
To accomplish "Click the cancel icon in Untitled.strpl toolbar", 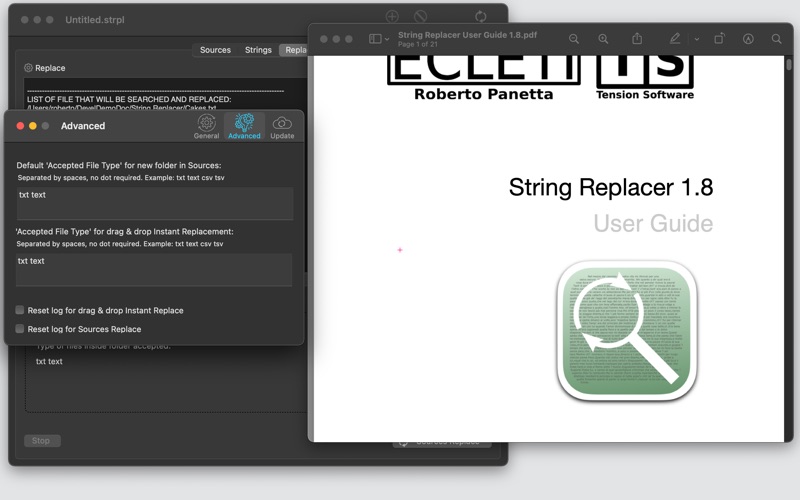I will point(420,16).
